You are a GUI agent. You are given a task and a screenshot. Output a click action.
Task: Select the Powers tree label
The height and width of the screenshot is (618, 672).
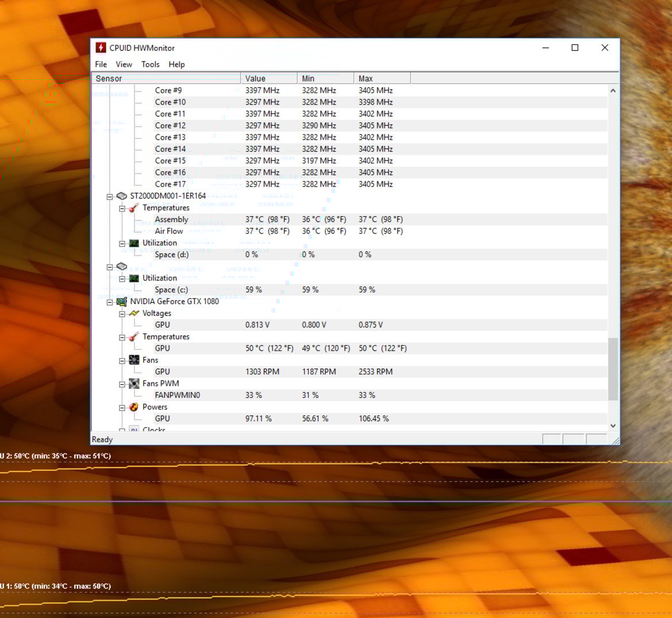click(155, 407)
